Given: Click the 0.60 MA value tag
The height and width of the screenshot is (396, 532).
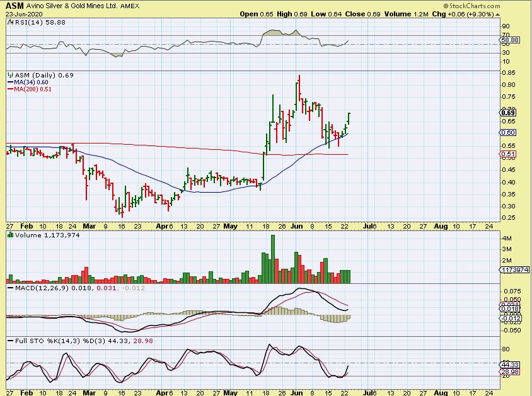Looking at the screenshot, I should tap(508, 132).
